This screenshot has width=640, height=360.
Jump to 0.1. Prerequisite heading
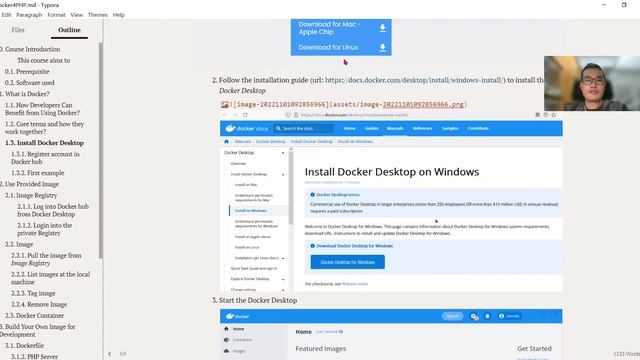(27, 71)
